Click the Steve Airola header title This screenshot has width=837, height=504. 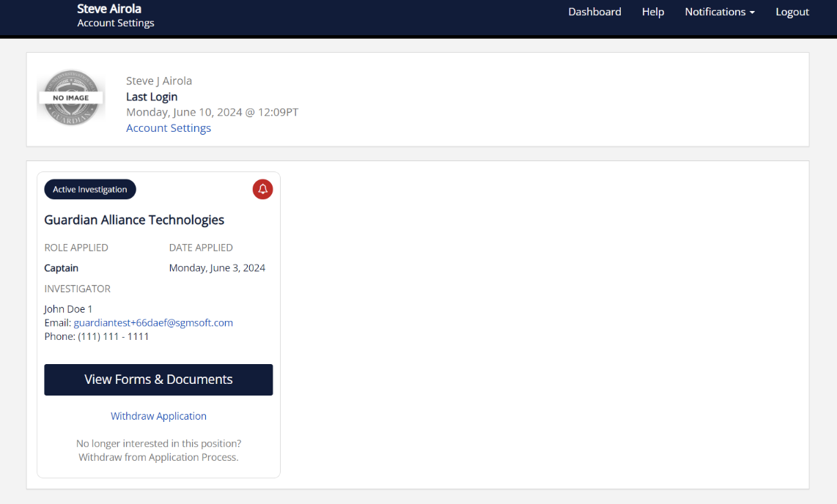[x=108, y=8]
